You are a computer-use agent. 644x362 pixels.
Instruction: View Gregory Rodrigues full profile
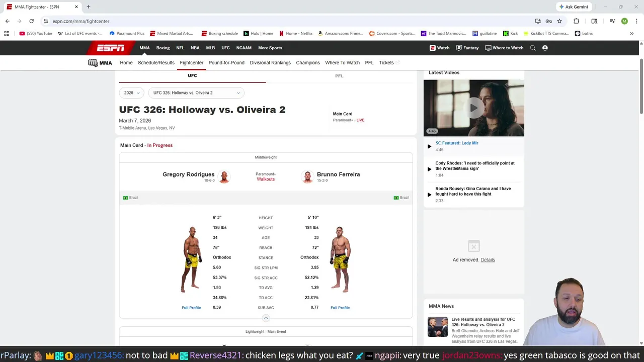point(191,308)
